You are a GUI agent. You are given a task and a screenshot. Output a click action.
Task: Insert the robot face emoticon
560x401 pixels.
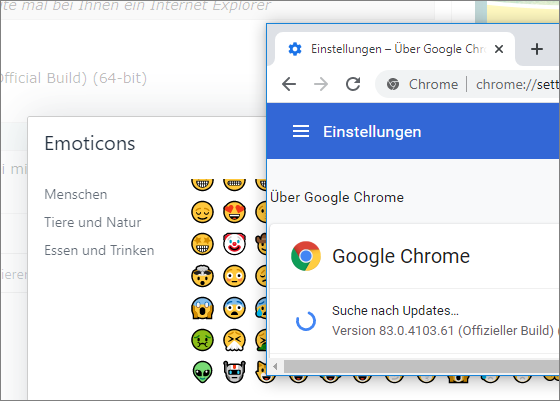click(x=234, y=372)
